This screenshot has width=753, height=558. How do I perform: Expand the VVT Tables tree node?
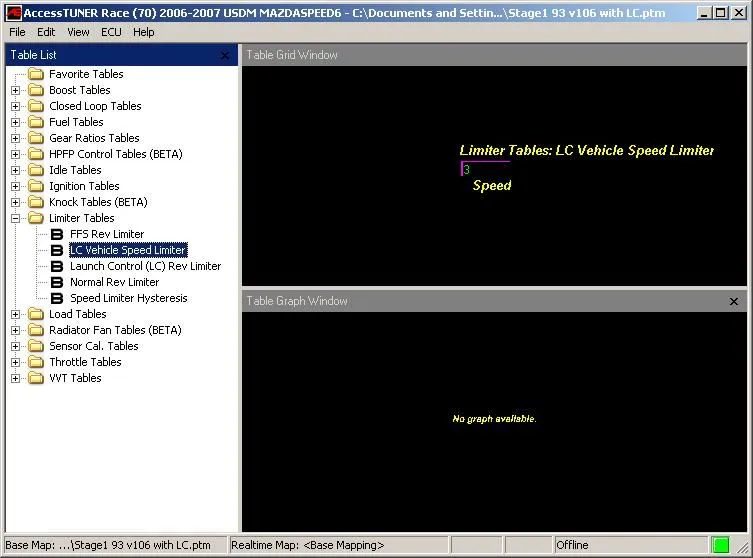(16, 378)
